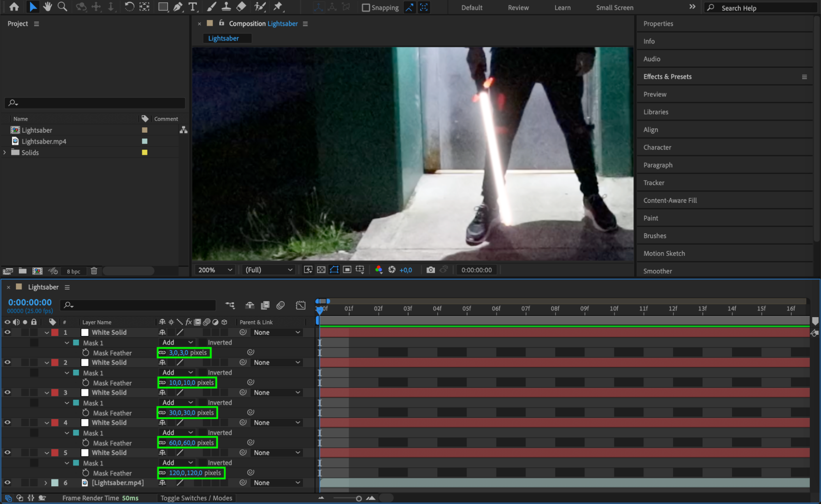Select the Puppet Pin tool
The width and height of the screenshot is (821, 504).
pos(278,7)
